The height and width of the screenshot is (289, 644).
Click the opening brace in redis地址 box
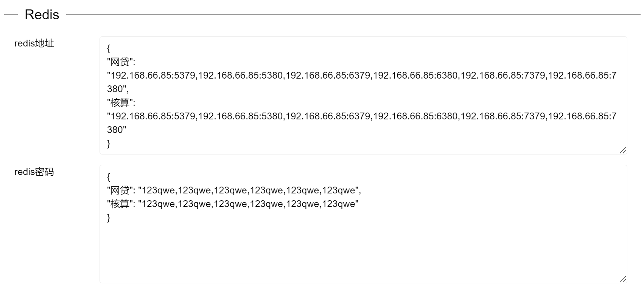pyautogui.click(x=109, y=48)
